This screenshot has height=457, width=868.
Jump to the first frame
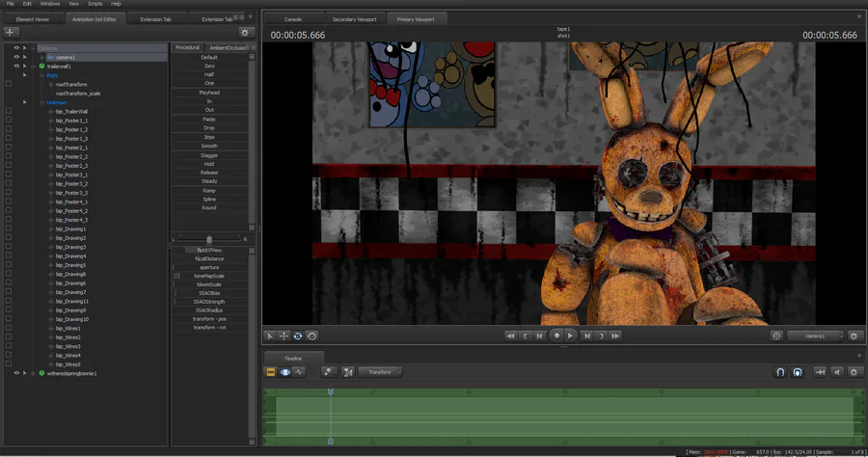click(510, 336)
